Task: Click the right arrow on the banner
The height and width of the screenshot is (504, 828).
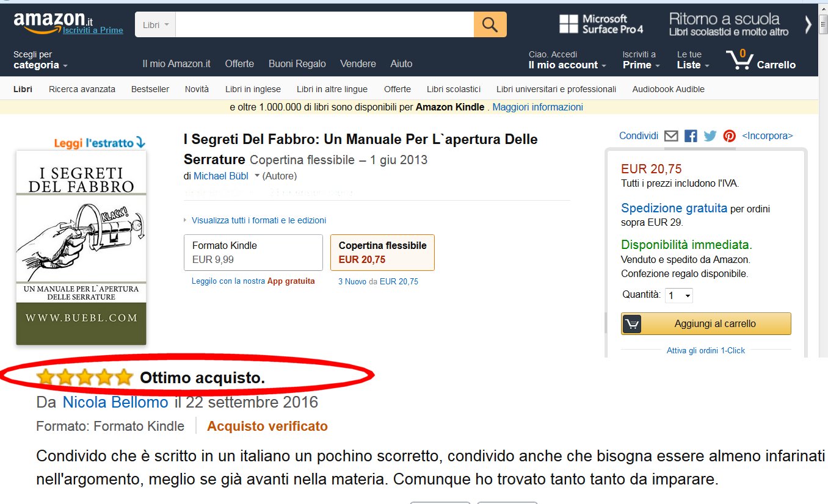Action: coord(809,24)
